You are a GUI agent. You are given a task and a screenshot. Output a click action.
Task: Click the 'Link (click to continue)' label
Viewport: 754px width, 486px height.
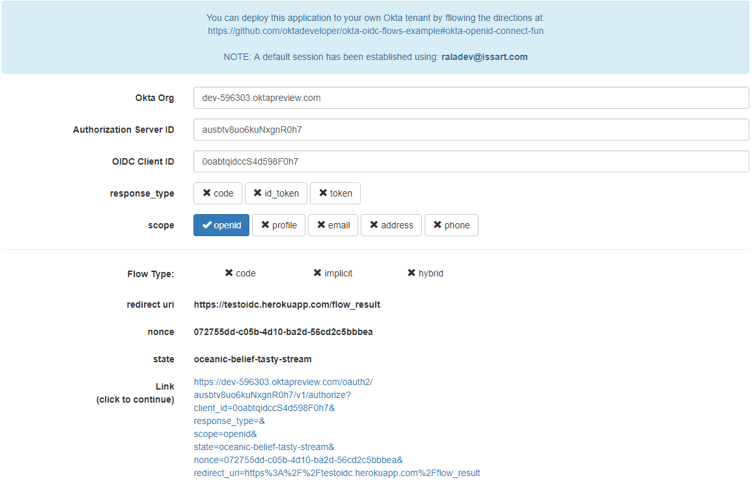click(x=135, y=393)
